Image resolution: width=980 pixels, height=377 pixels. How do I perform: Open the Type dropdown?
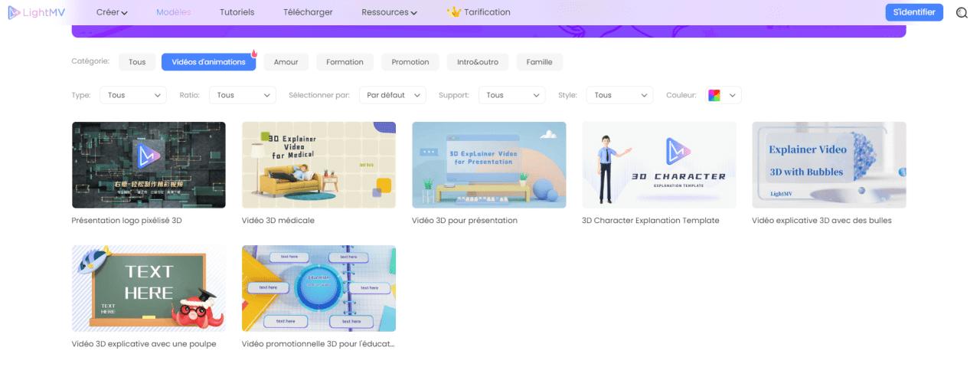coord(132,95)
